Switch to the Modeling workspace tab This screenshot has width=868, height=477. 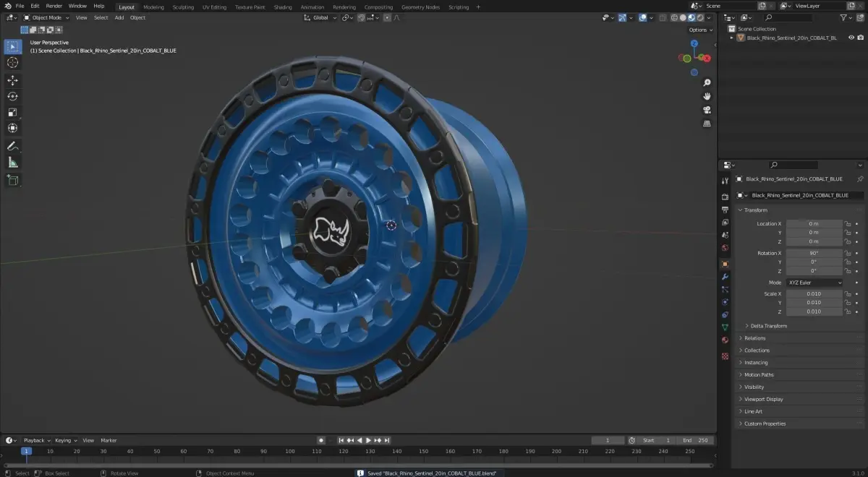153,7
